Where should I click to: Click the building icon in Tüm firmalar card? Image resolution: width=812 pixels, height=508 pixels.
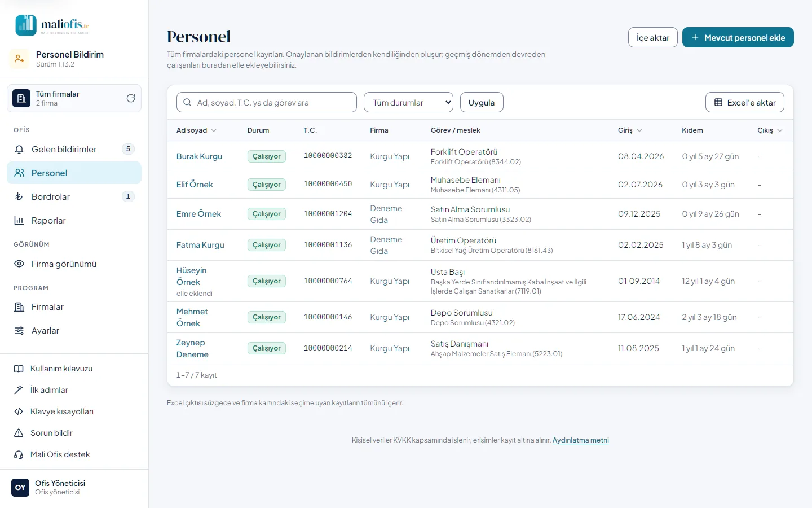[x=21, y=98]
